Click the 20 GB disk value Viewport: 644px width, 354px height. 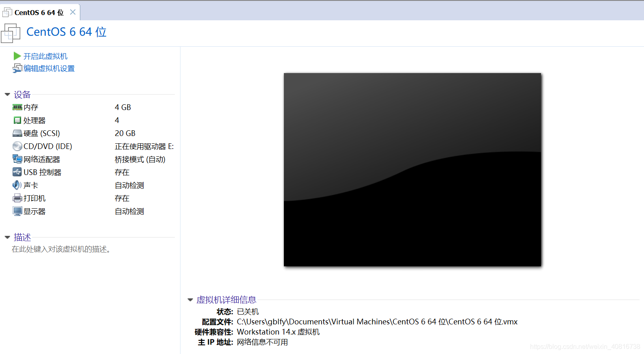[125, 134]
